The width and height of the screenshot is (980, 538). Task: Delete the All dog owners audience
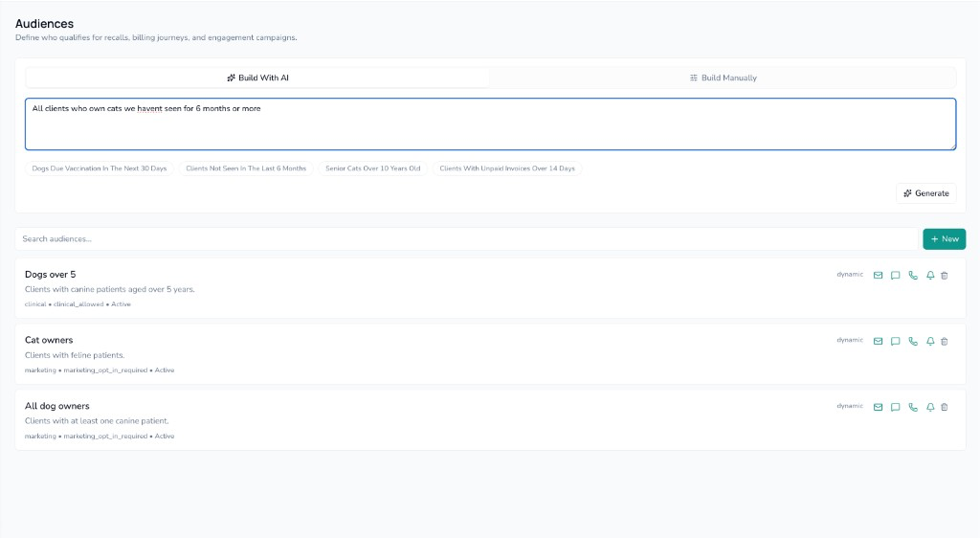coord(945,407)
